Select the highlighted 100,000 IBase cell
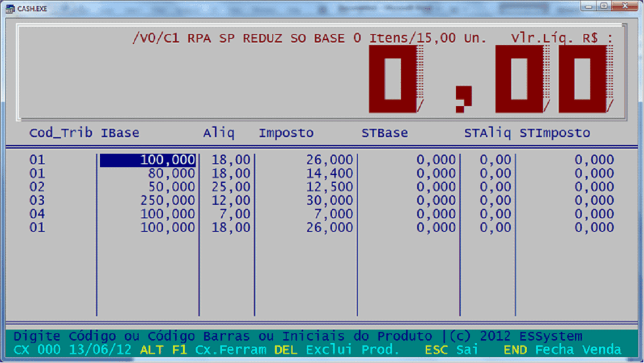The image size is (644, 363). (x=148, y=161)
